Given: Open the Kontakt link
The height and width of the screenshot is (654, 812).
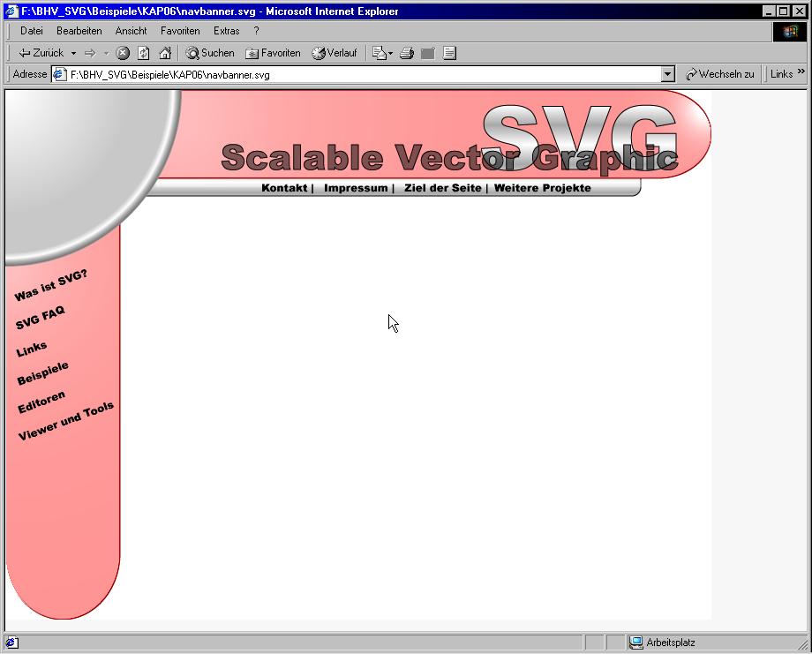Looking at the screenshot, I should (x=284, y=188).
